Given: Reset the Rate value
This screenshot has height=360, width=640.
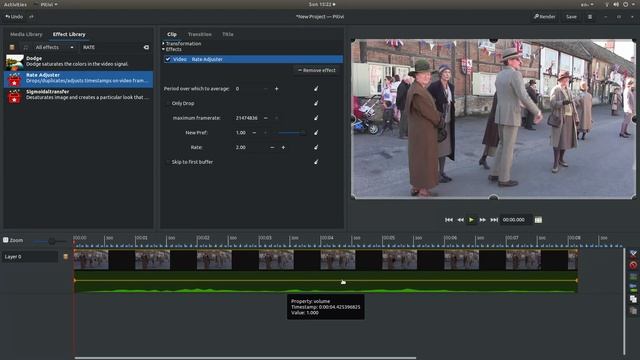Looking at the screenshot, I should click(x=316, y=147).
